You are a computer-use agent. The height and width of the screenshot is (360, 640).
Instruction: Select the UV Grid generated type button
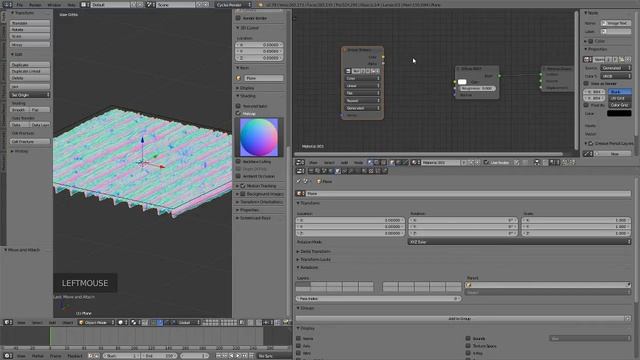620,98
